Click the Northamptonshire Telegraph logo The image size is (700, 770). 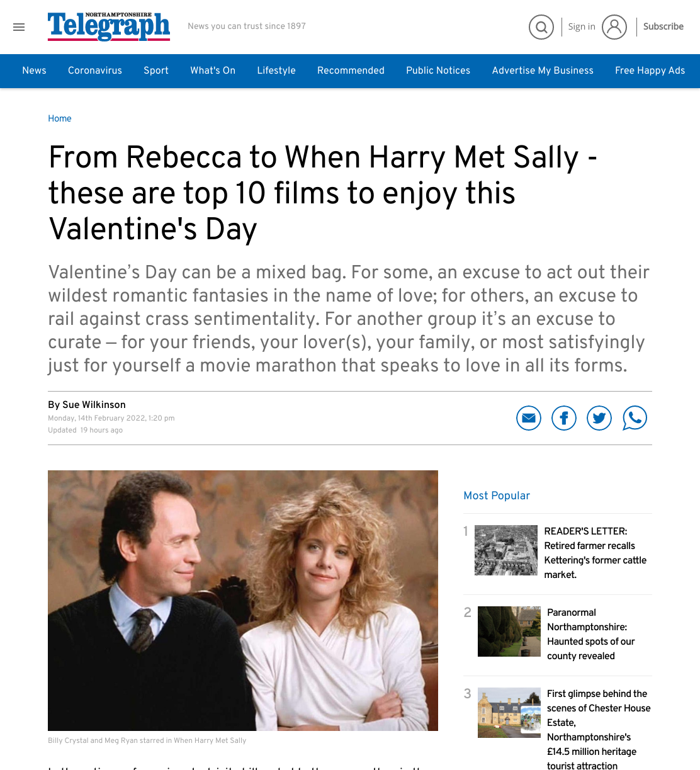click(x=109, y=26)
